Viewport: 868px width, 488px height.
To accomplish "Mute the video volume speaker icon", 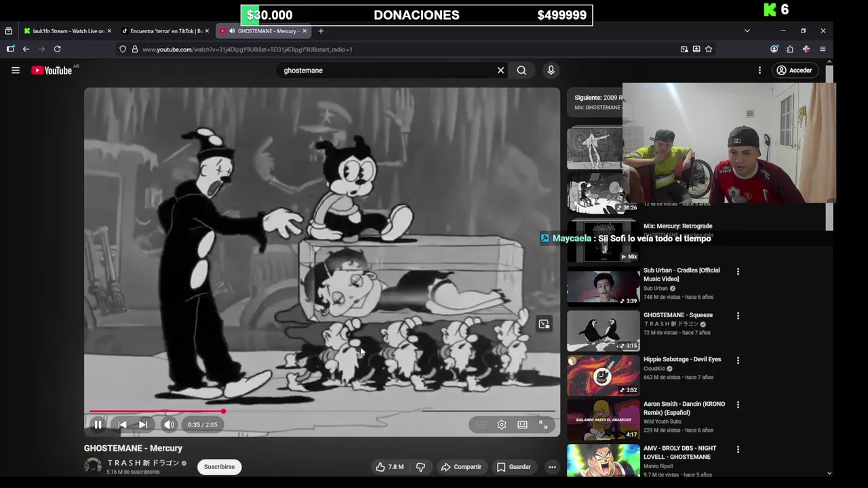I will [169, 425].
